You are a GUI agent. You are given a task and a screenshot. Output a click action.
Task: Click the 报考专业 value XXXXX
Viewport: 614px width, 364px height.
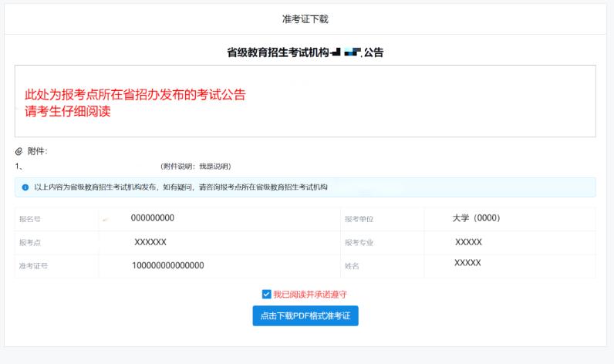[x=468, y=242]
